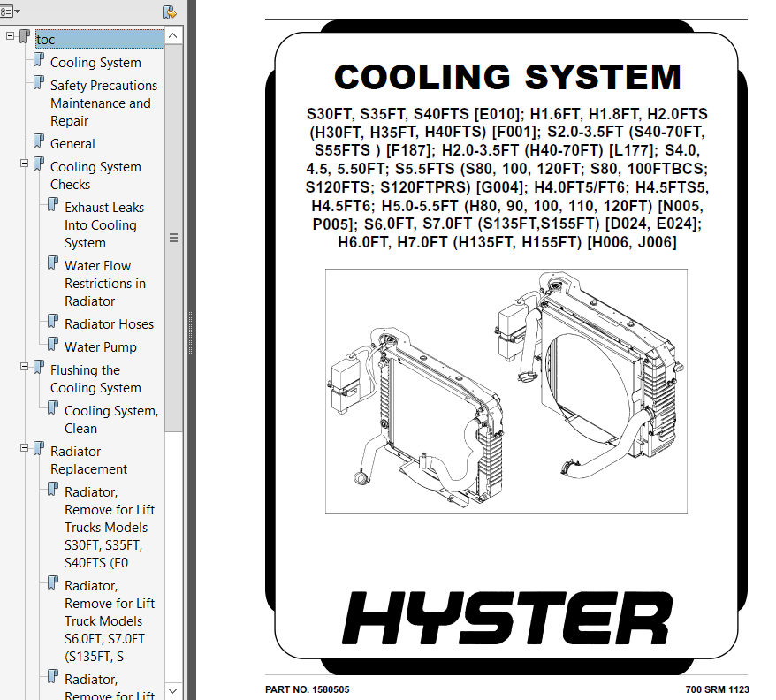Open Radiator Remove for S6.0FT, S7.0FT models
Viewport: 776px width, 700px height.
coord(110,620)
